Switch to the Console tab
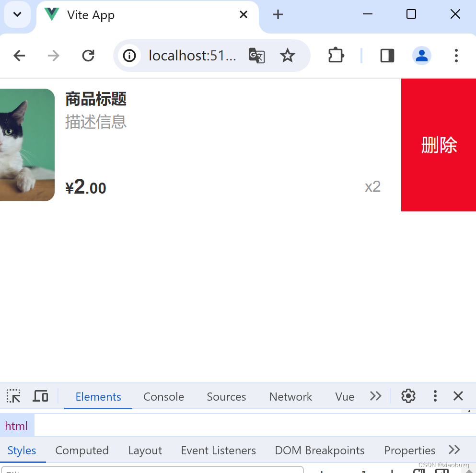This screenshot has height=473, width=476. pyautogui.click(x=163, y=396)
